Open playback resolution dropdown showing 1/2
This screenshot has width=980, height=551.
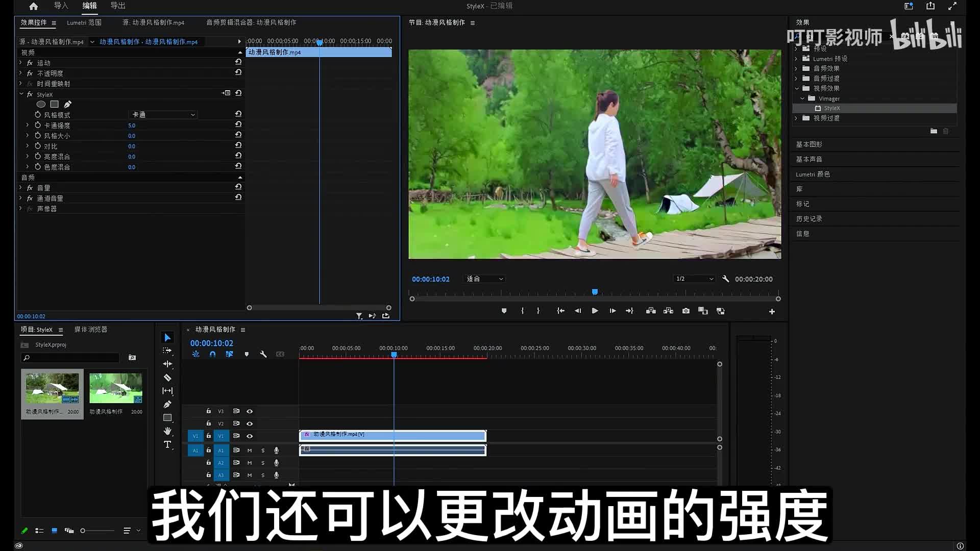tap(694, 279)
